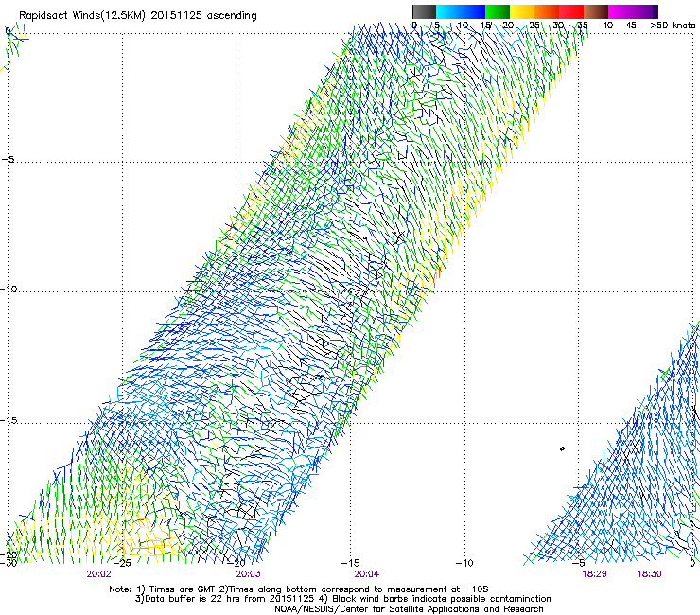This screenshot has width=700, height=615.
Task: Click the magenta-purple 40-50 knots legend segment
Action: [633, 11]
